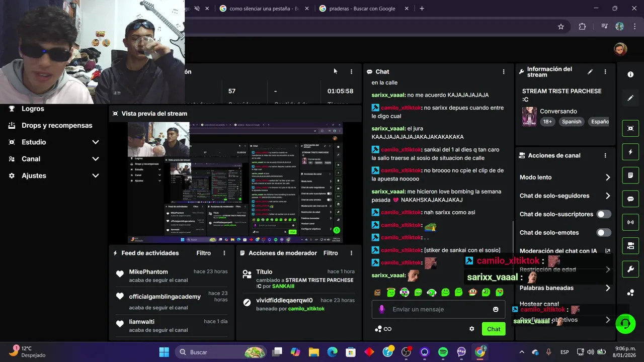The image size is (644, 362).
Task: Open the new browser tab plus button
Action: click(422, 9)
